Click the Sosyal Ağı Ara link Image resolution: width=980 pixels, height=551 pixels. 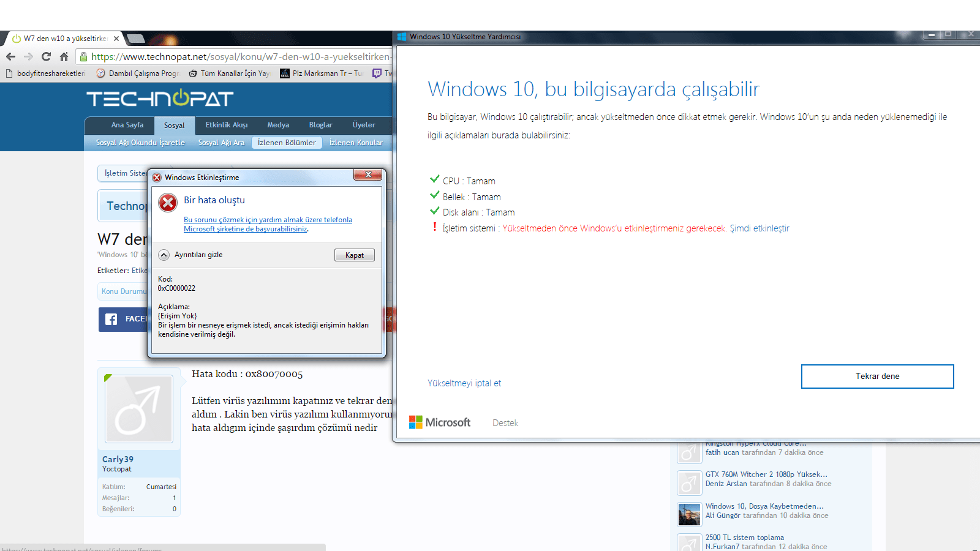(221, 143)
